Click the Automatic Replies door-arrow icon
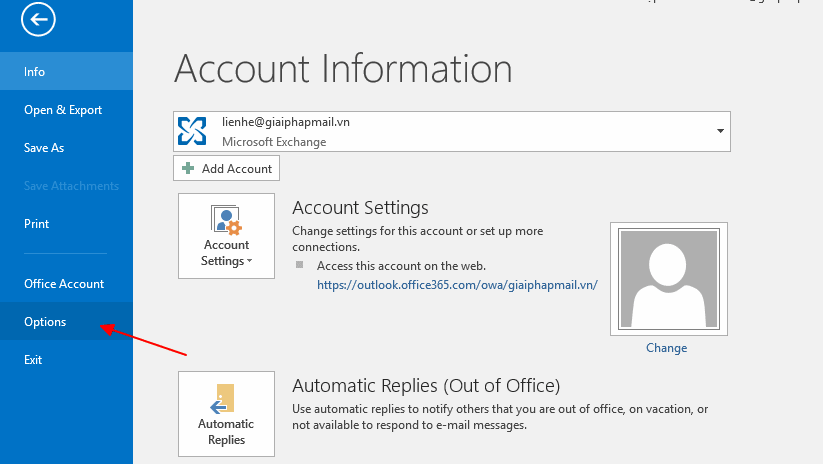Viewport: 823px width, 464px height. click(223, 398)
